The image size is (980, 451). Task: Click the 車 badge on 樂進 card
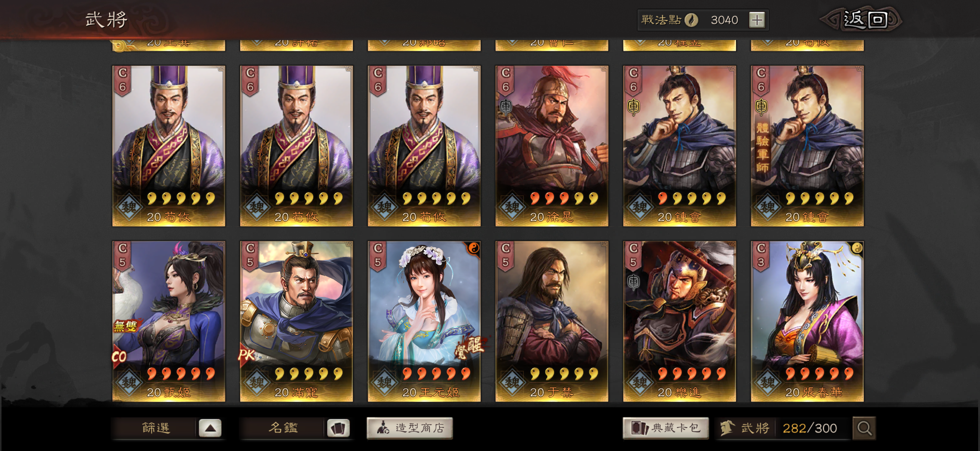(x=634, y=282)
